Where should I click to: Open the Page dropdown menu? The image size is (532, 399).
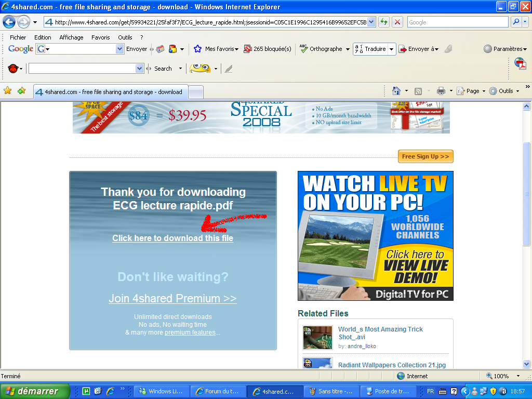[471, 91]
